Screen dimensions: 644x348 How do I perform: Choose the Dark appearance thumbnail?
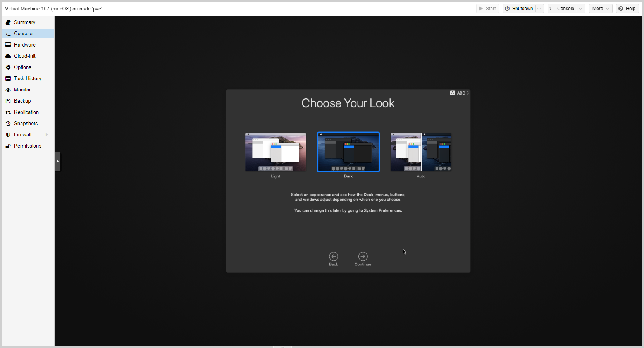pyautogui.click(x=348, y=152)
